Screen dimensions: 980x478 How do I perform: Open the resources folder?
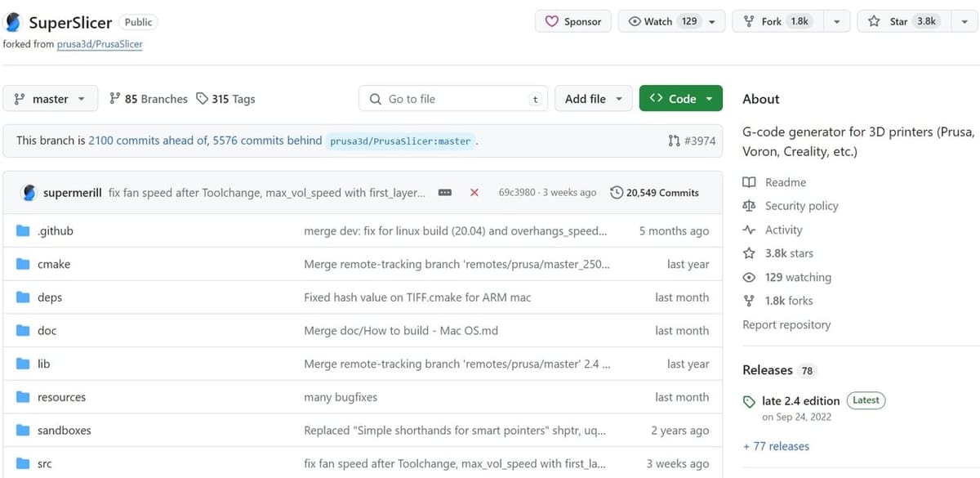(61, 397)
